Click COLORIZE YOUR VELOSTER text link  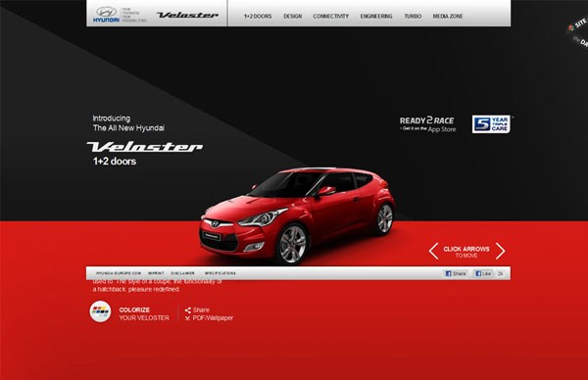[144, 313]
